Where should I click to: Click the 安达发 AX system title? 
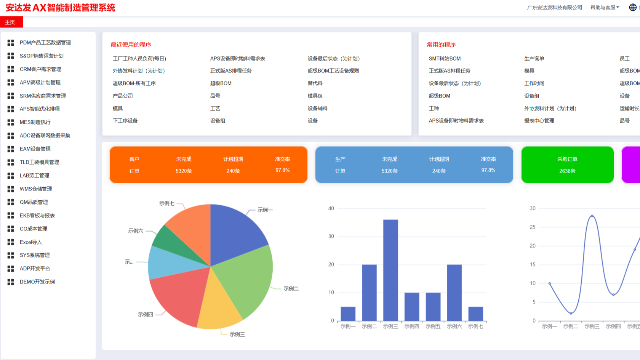pos(60,8)
